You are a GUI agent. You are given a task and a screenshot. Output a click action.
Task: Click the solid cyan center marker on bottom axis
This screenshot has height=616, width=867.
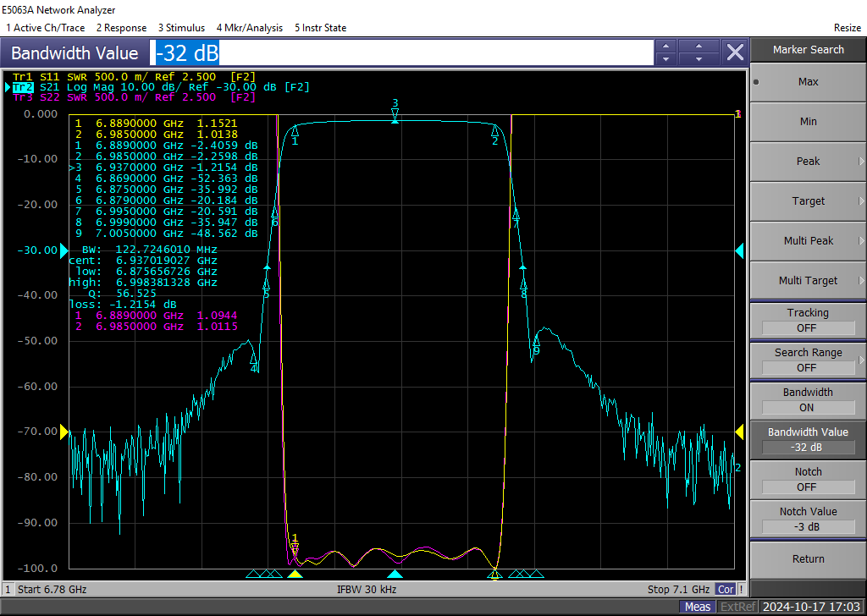(395, 575)
